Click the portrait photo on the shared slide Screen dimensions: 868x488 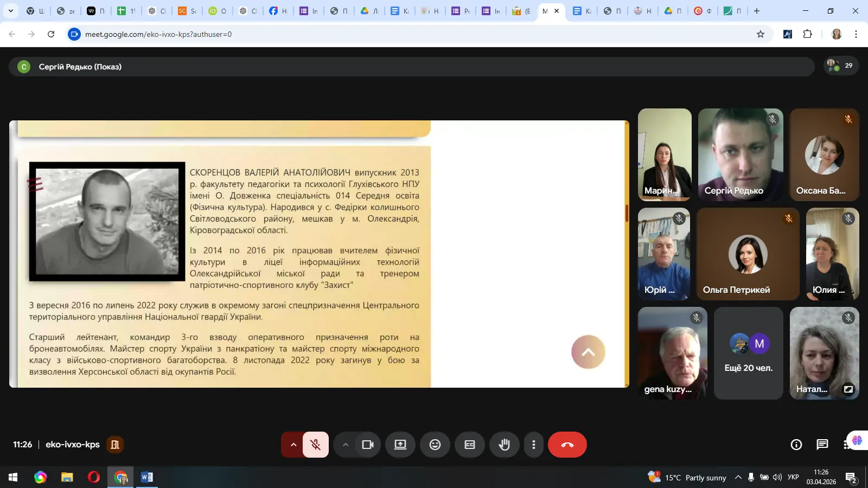[107, 222]
